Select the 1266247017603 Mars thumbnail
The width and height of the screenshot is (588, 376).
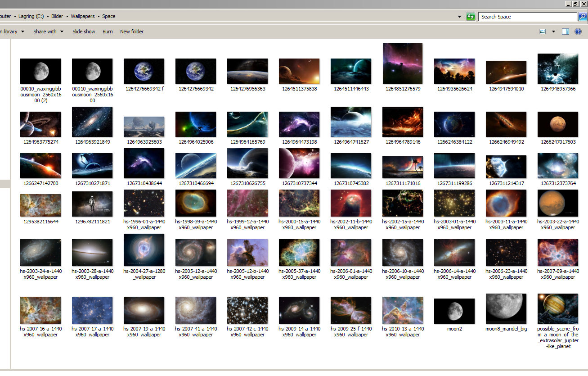pyautogui.click(x=558, y=124)
